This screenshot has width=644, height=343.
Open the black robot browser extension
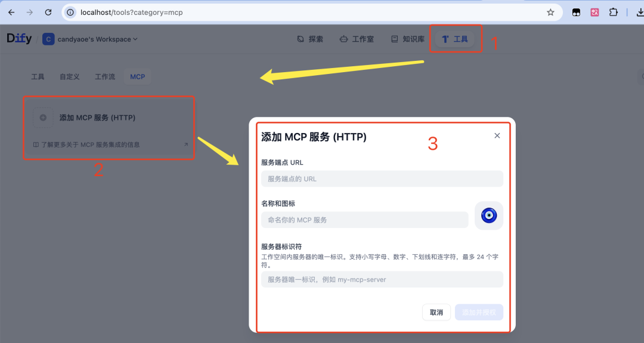[576, 13]
